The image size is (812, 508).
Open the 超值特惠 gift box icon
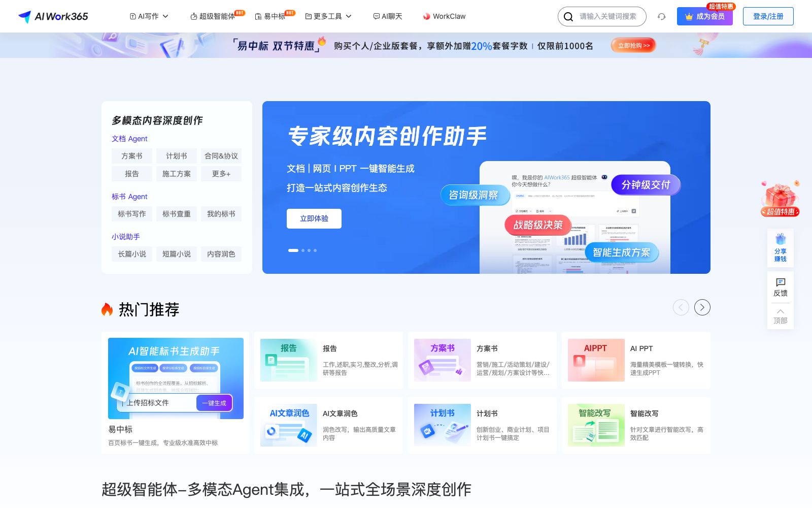(780, 199)
